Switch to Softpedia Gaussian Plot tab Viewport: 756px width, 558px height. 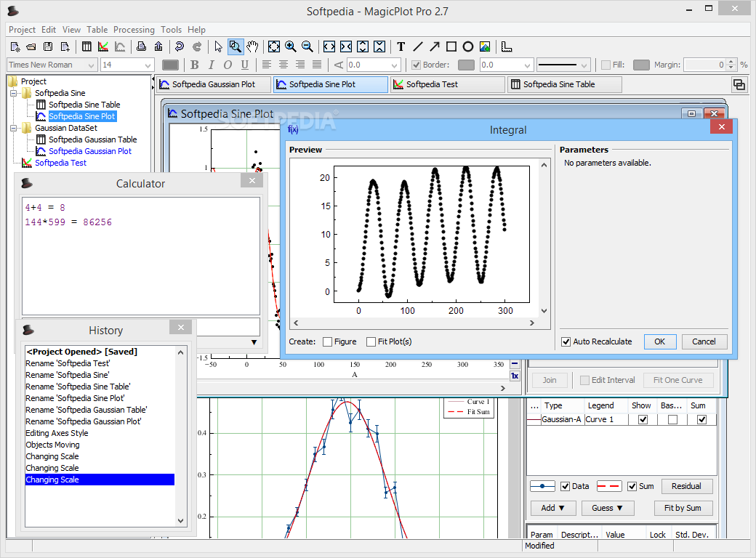214,84
